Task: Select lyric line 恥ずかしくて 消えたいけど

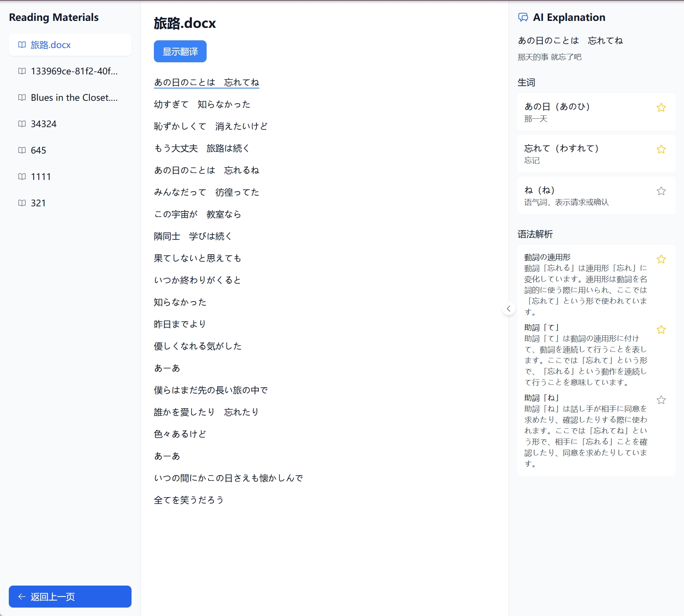Action: [211, 126]
